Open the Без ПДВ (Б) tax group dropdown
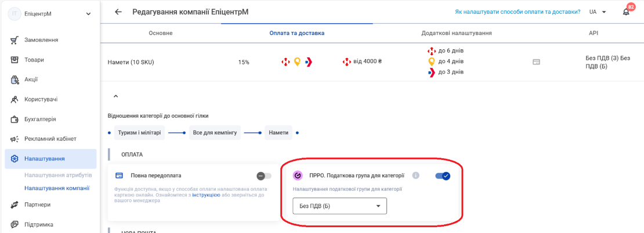 tap(339, 206)
